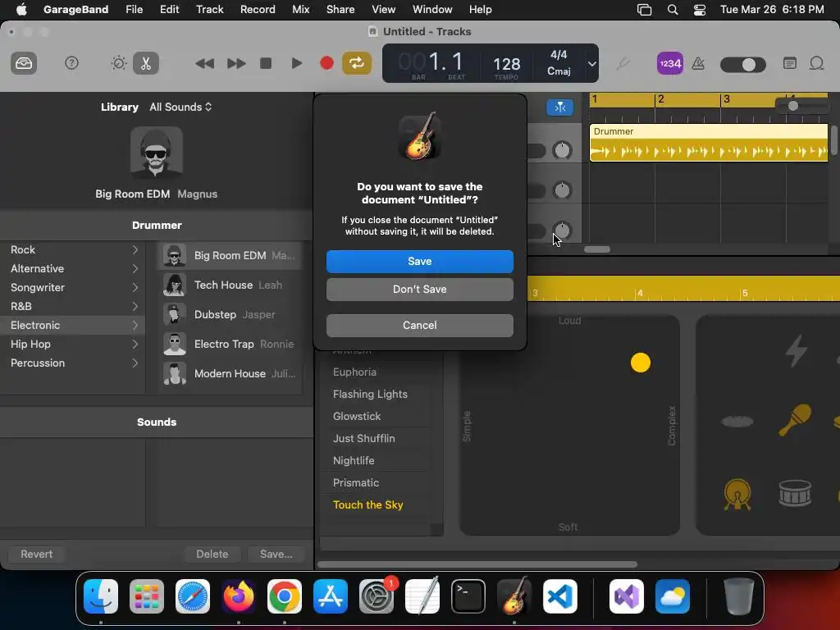Click the Rewind transport button
Screen dimensions: 840x630
pyautogui.click(x=204, y=63)
